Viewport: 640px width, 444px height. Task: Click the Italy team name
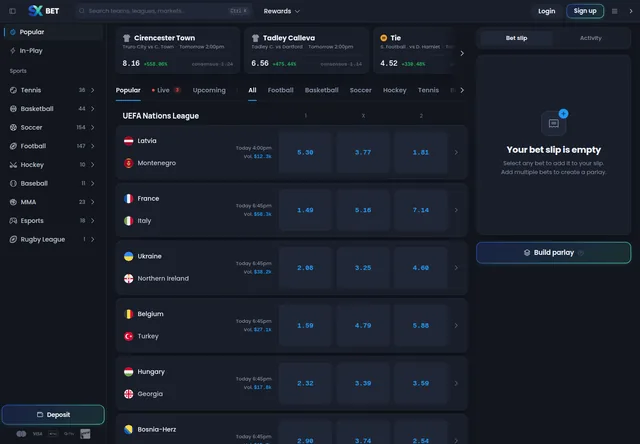click(144, 221)
